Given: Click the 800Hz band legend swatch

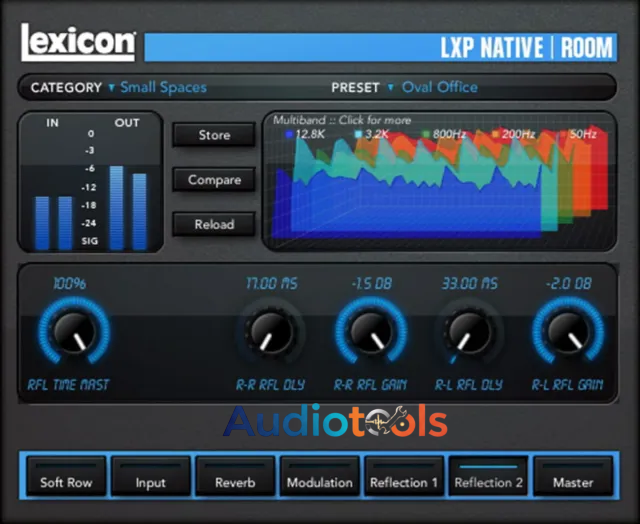Looking at the screenshot, I should [426, 134].
